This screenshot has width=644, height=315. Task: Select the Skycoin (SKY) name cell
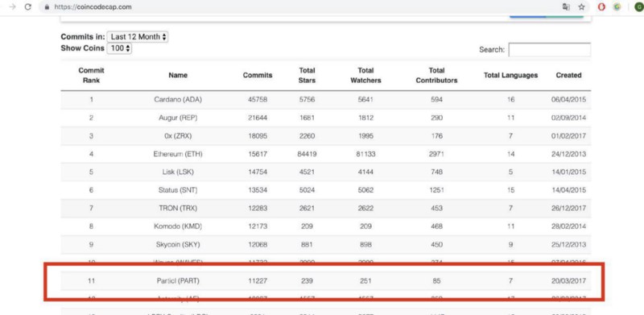178,244
